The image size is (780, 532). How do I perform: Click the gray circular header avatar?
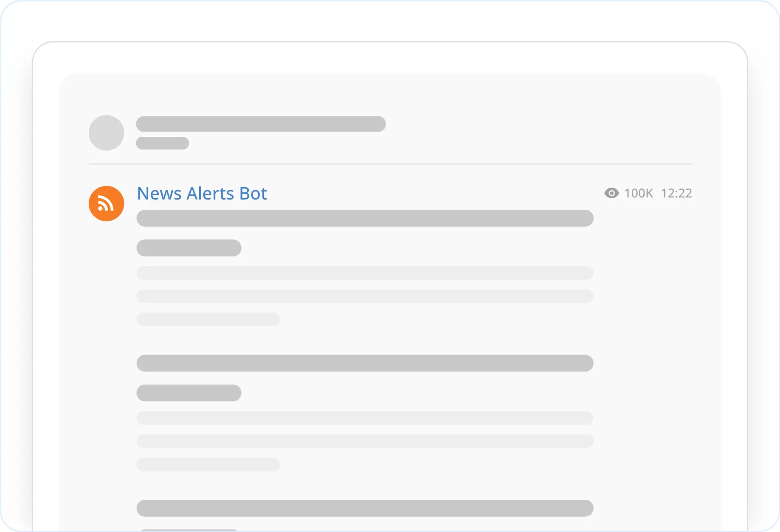[106, 133]
